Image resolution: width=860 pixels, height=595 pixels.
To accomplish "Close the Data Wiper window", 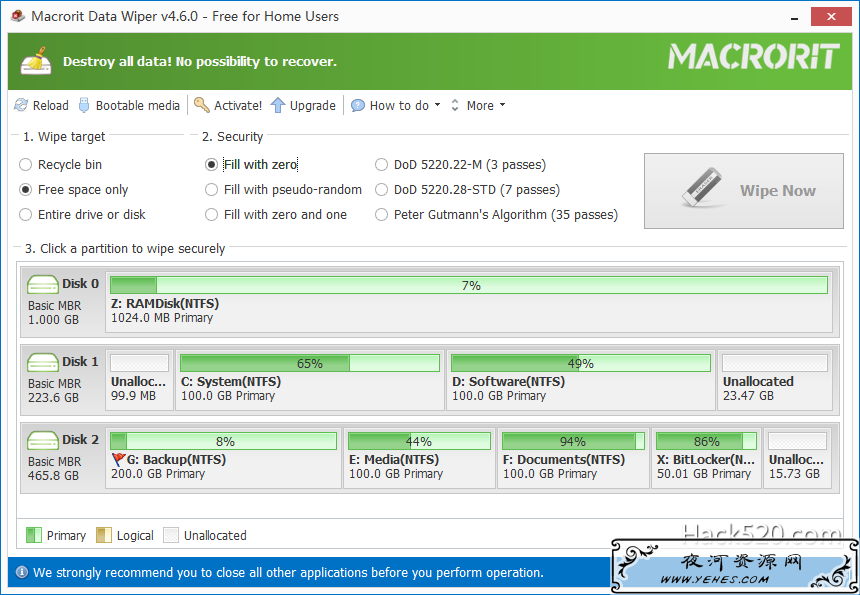I will pos(831,17).
